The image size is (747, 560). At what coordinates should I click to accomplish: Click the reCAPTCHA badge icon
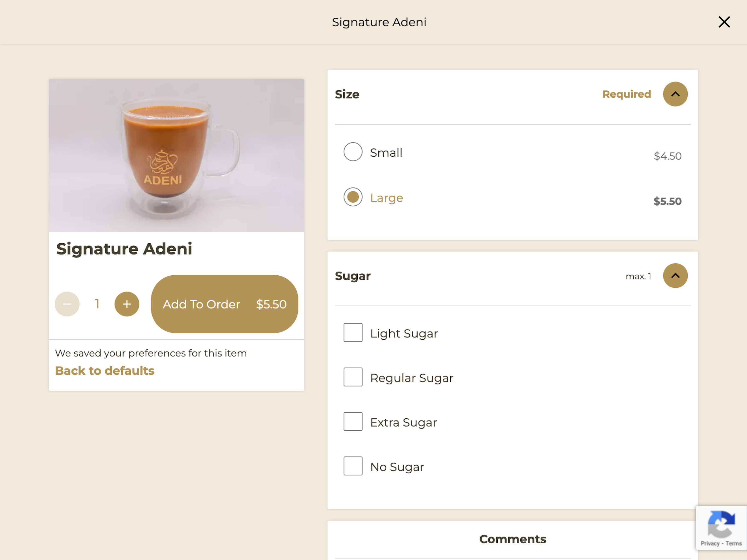coord(721,524)
